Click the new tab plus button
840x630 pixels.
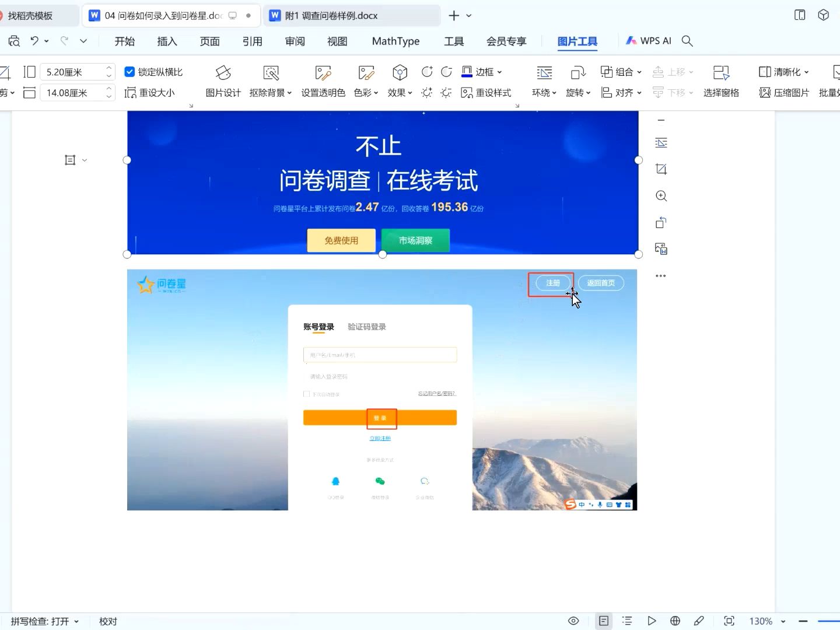pyautogui.click(x=454, y=16)
